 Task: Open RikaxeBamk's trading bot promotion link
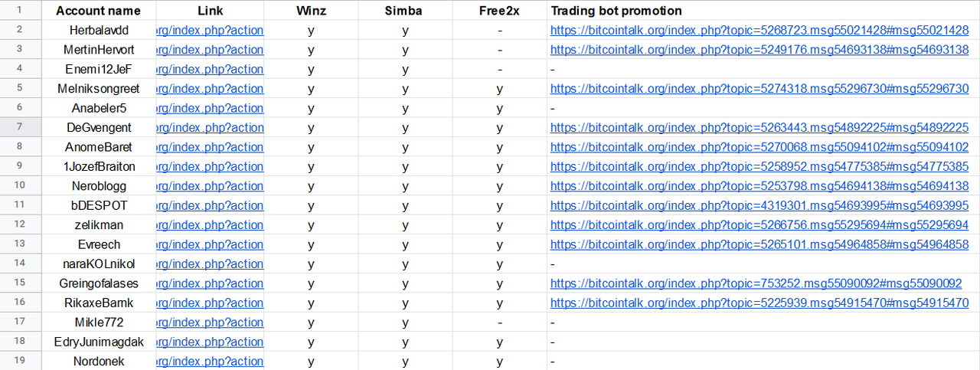(x=759, y=303)
